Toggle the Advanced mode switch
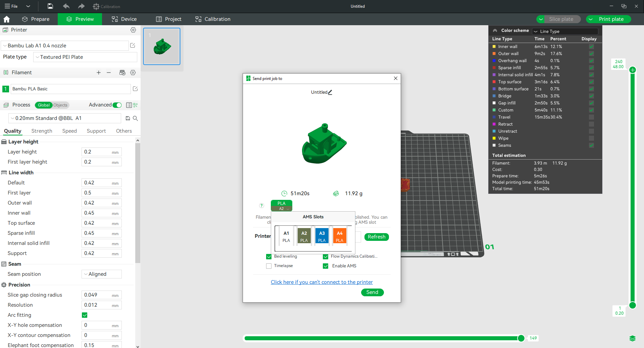Screen dimensions: 644x348 (x=117, y=105)
